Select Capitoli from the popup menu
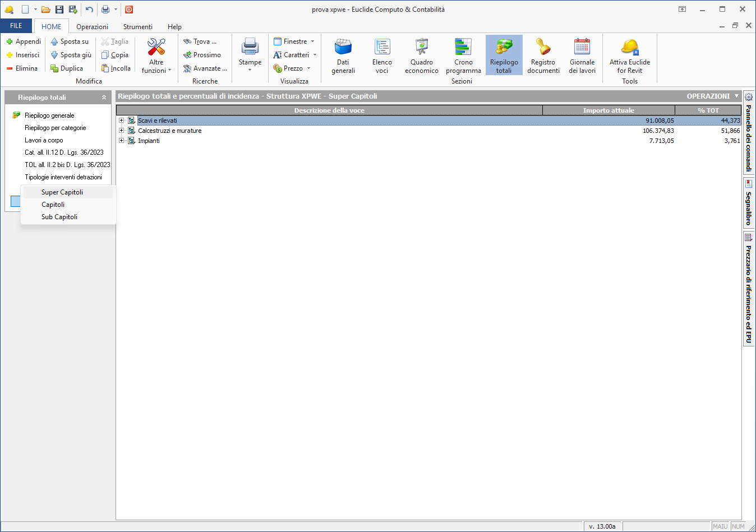Screen dimensions: 756x532 click(53, 205)
